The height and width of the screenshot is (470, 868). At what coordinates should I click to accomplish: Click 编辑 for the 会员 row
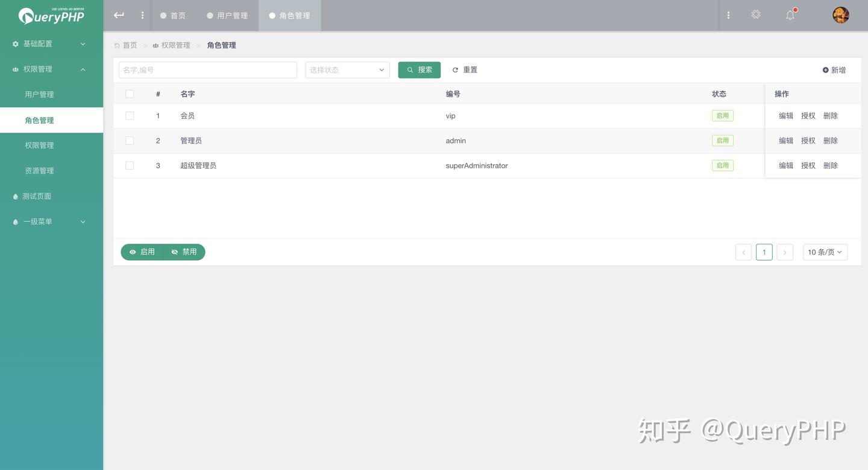786,116
